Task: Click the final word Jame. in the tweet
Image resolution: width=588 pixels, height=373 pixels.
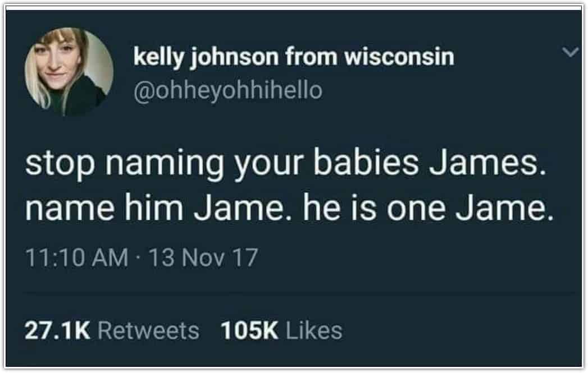Action: click(x=505, y=208)
